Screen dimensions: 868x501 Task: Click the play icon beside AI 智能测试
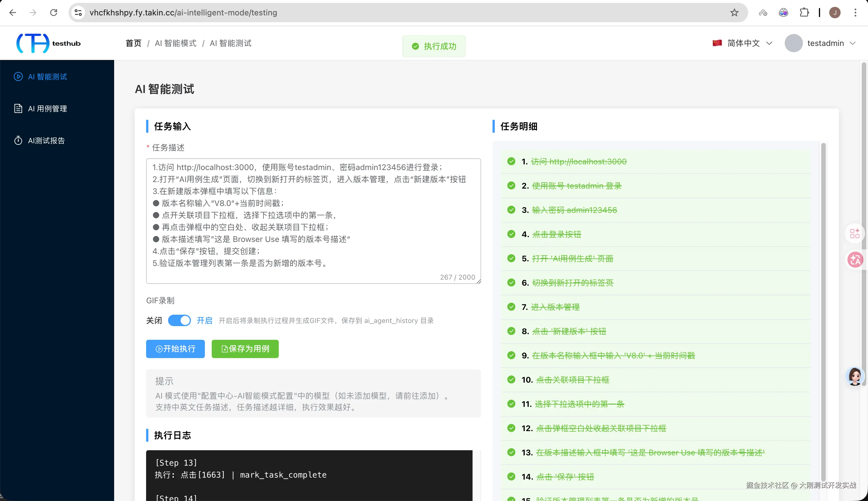click(x=18, y=76)
